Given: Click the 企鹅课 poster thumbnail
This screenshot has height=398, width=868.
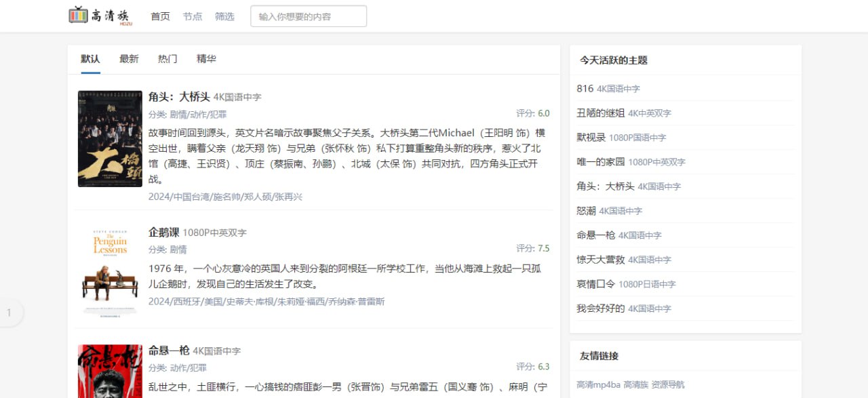Looking at the screenshot, I should pyautogui.click(x=109, y=268).
